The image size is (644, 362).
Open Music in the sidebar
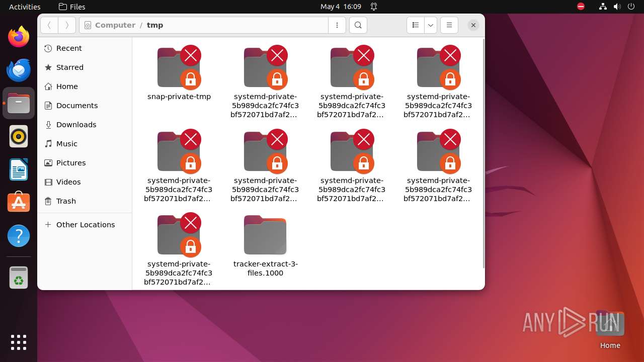point(85,144)
